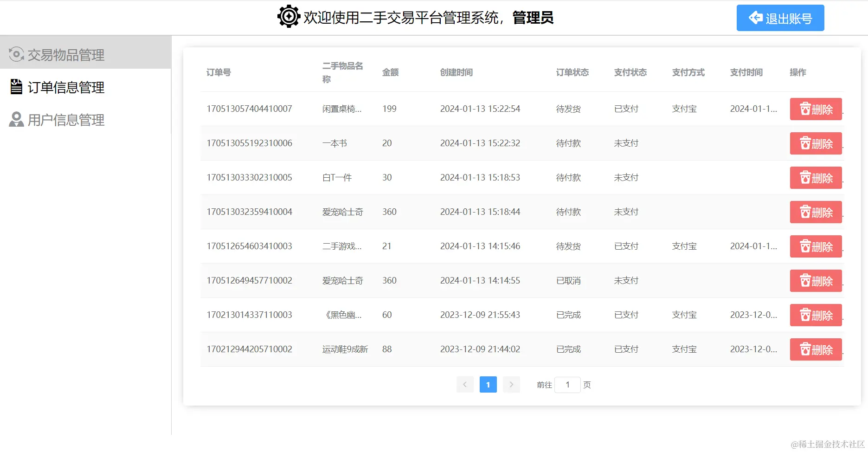The height and width of the screenshot is (452, 868).
Task: Click creation time 2024-01-13 15:18:53
Action: point(480,177)
